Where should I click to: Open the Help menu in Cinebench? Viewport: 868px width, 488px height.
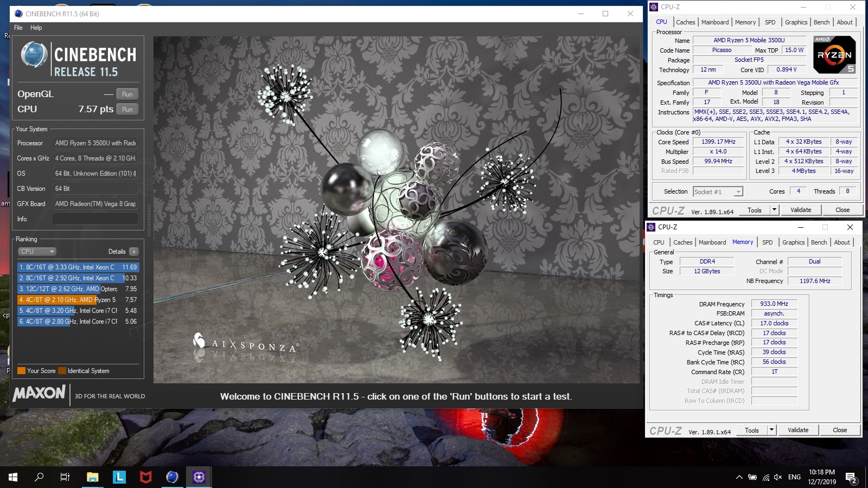coord(36,28)
